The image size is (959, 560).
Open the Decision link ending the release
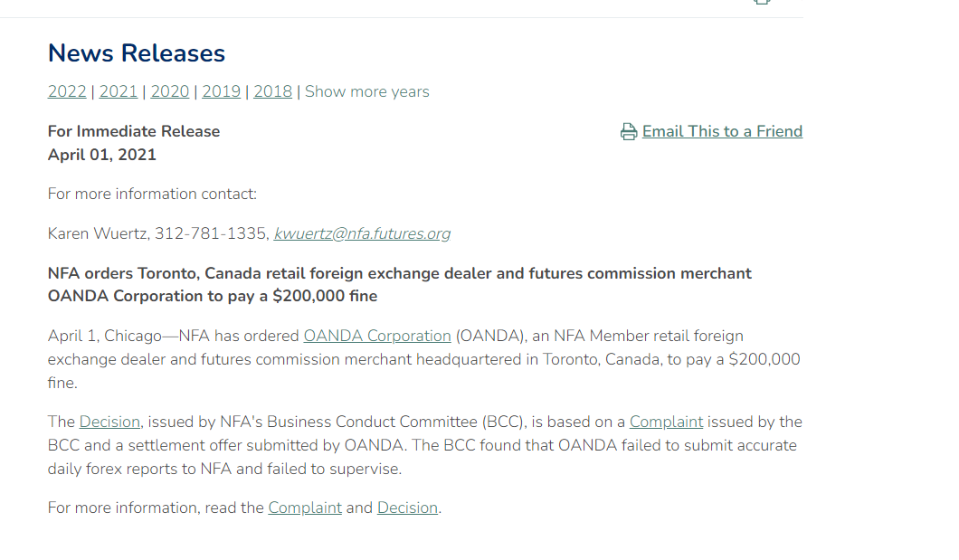(407, 508)
